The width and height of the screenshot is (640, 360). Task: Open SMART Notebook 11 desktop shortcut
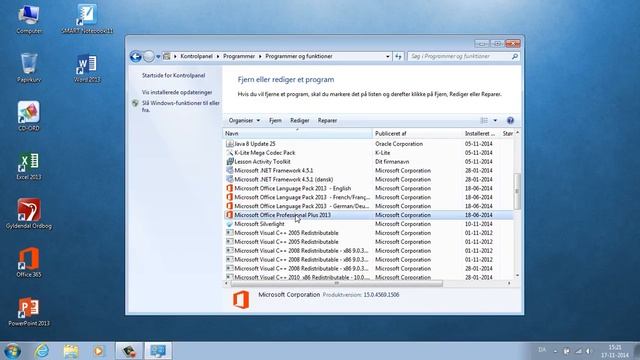pyautogui.click(x=87, y=20)
